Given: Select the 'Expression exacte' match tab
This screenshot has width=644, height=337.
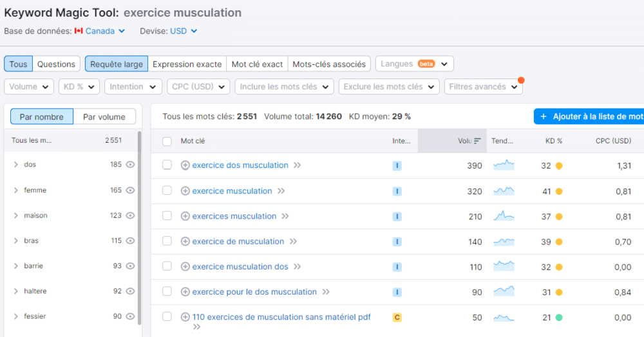Looking at the screenshot, I should click(x=187, y=64).
